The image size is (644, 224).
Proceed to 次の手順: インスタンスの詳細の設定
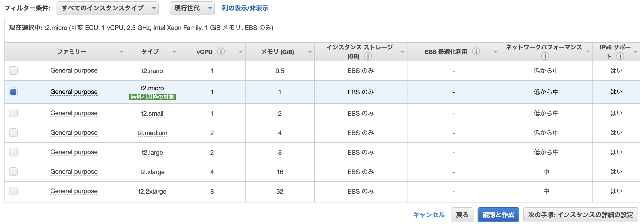coord(580,215)
